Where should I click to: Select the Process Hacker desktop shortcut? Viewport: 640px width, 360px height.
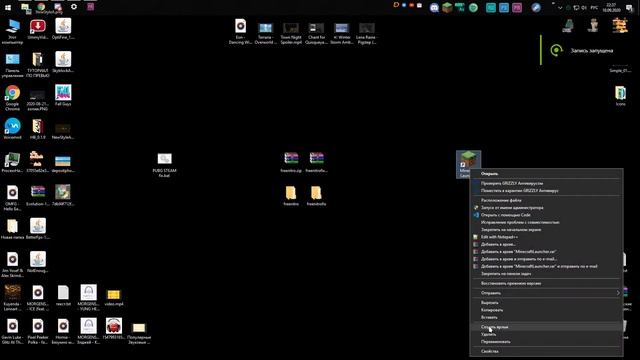click(x=12, y=162)
